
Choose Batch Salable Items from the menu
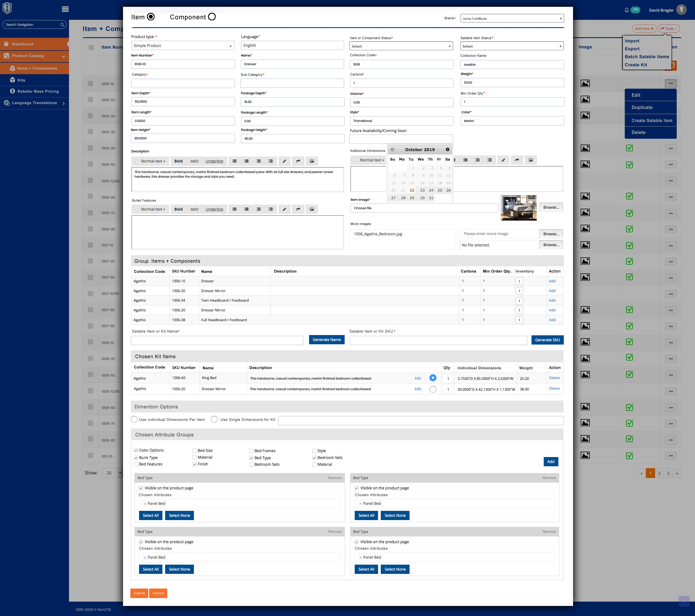click(x=647, y=57)
